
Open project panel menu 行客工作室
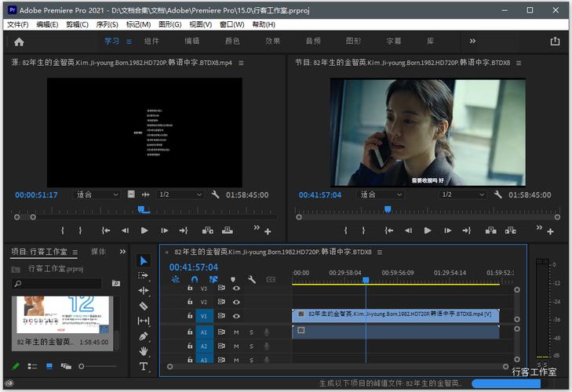click(75, 252)
